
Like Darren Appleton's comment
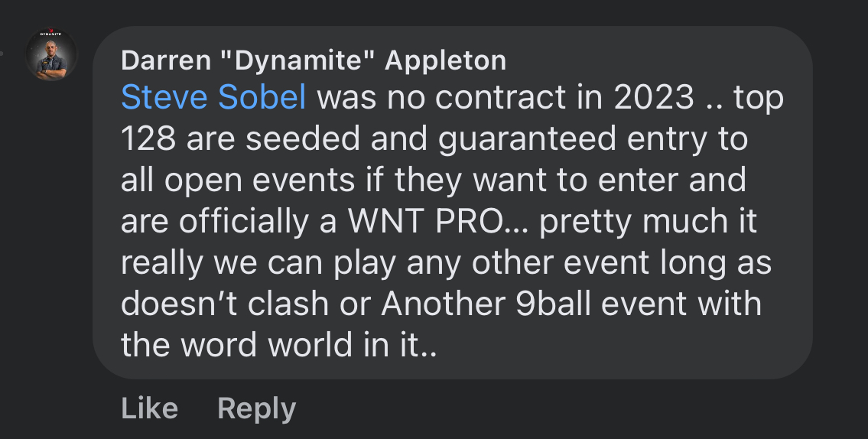click(149, 408)
